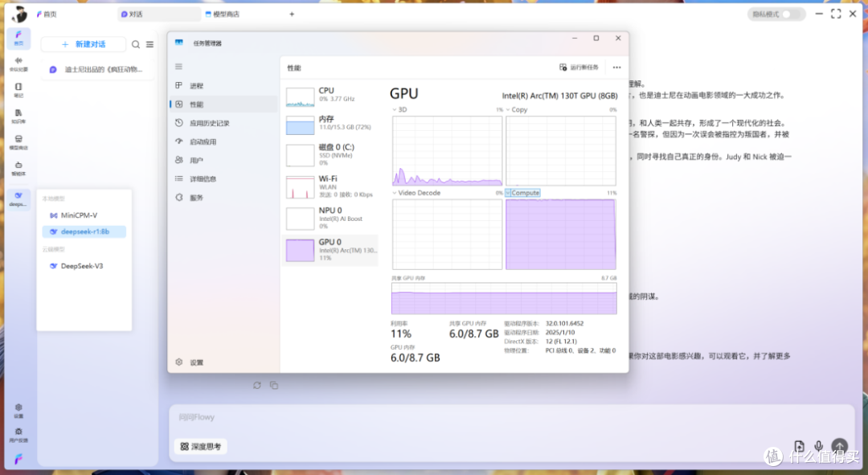This screenshot has width=868, height=475.
Task: Open 进程 in Task Manager
Action: point(223,86)
